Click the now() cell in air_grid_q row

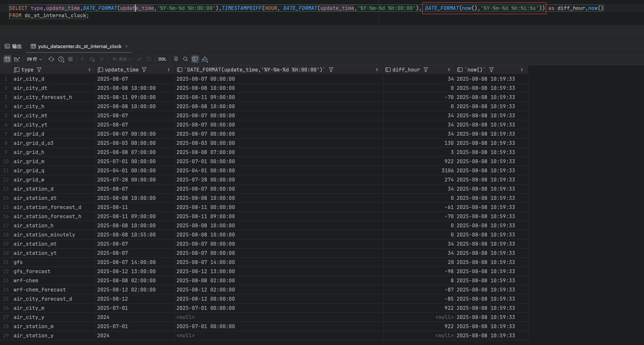(x=491, y=170)
